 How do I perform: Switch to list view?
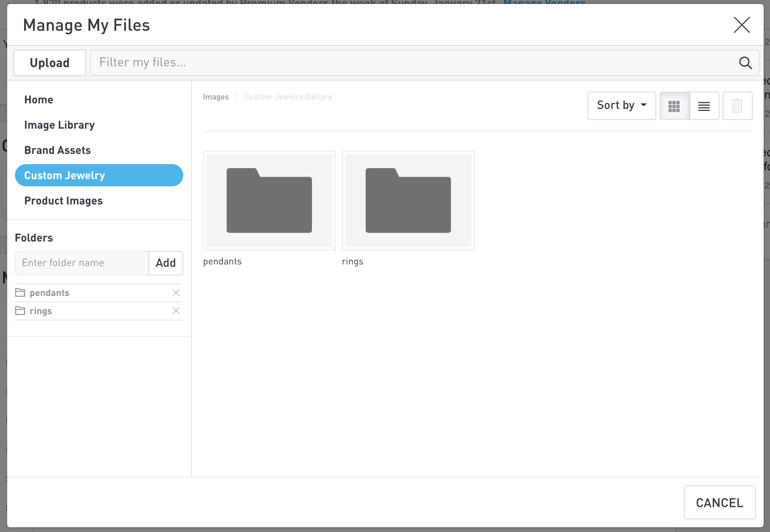[704, 106]
